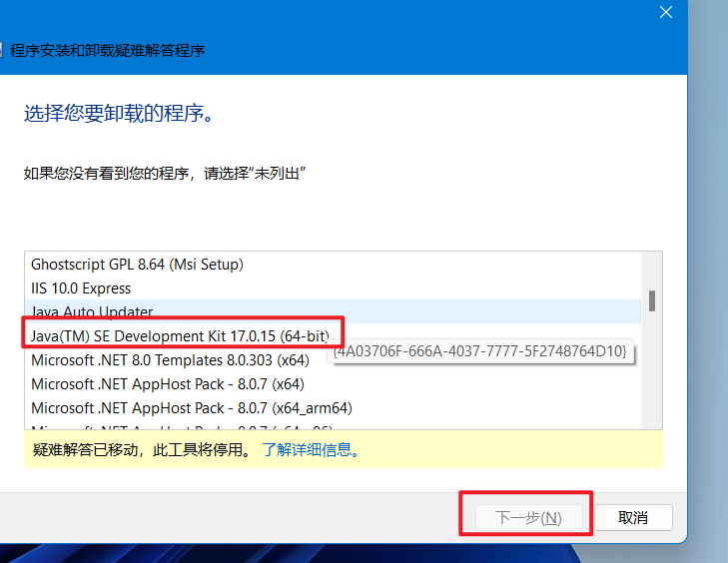Image resolution: width=728 pixels, height=563 pixels.
Task: Click the program list scrollbar thumb
Action: 652,300
